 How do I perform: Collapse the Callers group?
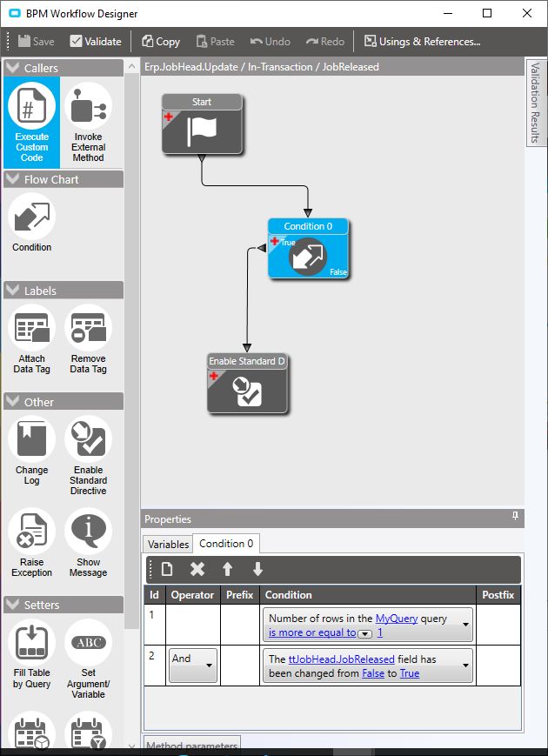[x=13, y=68]
